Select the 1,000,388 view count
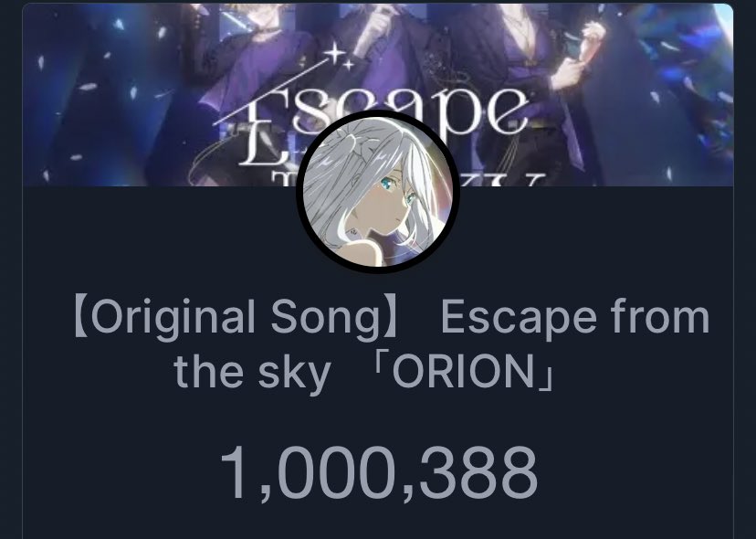 pyautogui.click(x=379, y=473)
